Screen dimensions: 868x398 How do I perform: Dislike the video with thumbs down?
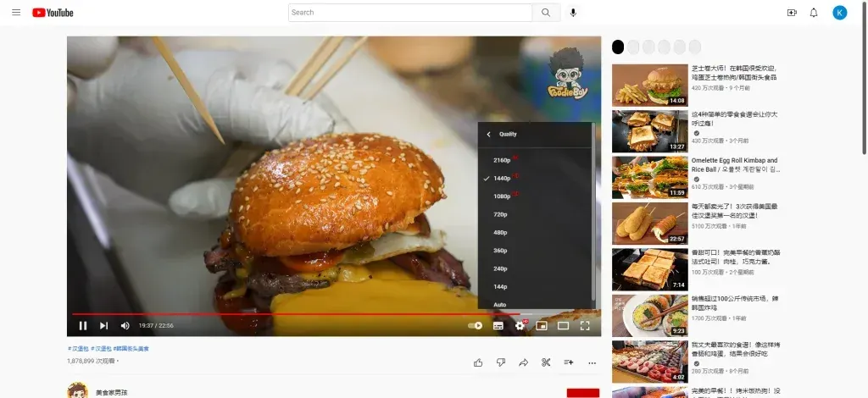pos(501,362)
